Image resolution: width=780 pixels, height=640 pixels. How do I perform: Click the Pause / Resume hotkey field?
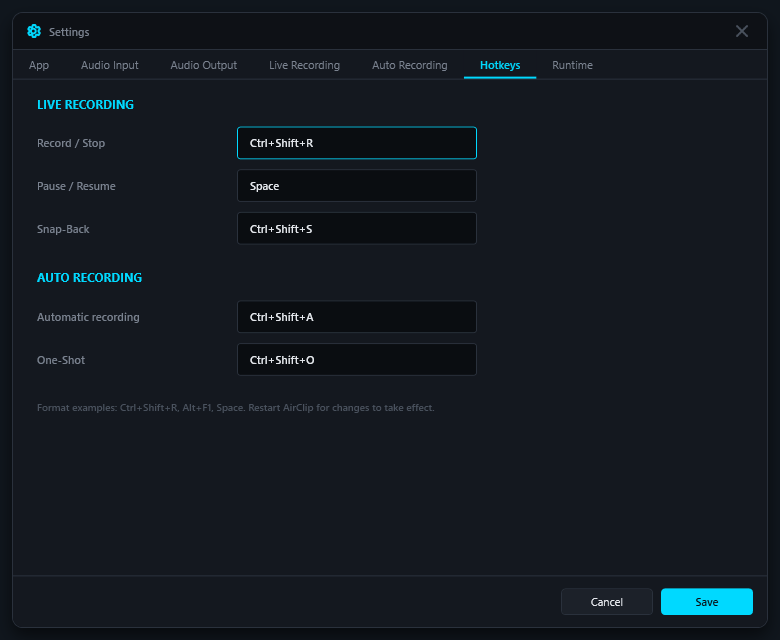pyautogui.click(x=357, y=185)
